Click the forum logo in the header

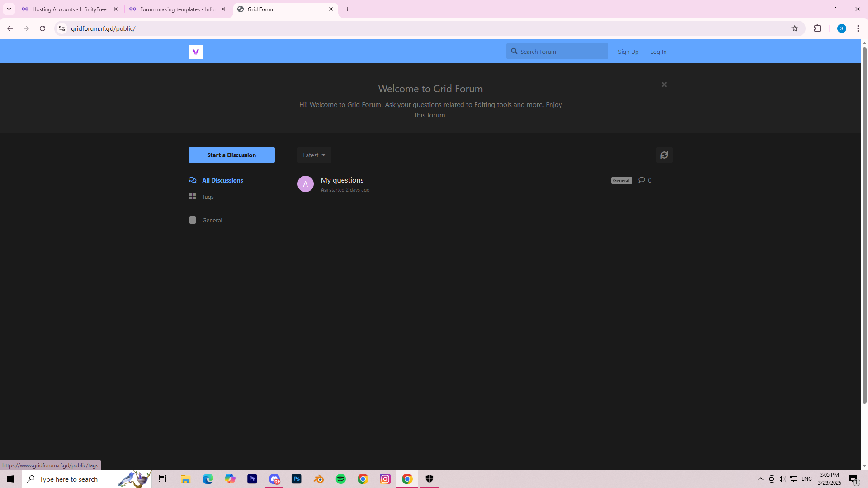click(195, 52)
